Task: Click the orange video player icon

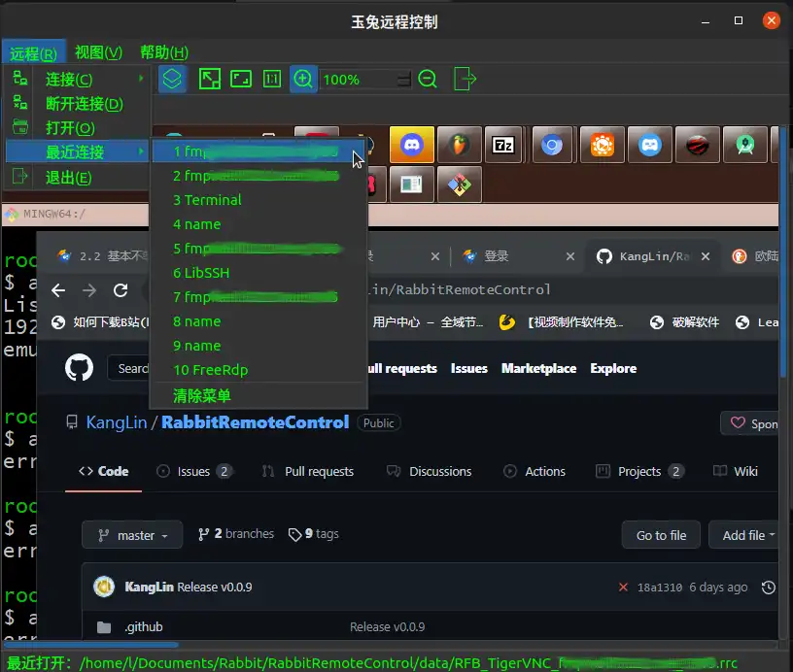Action: tap(603, 145)
